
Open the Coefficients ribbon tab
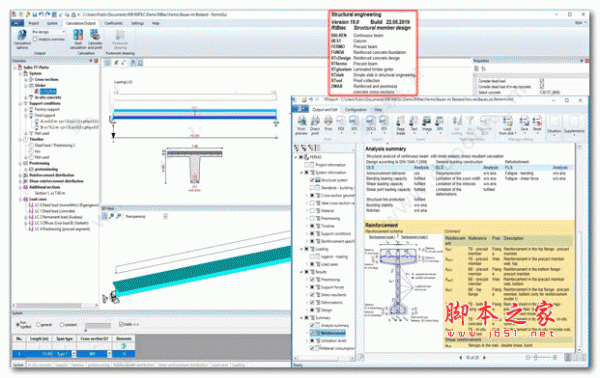click(x=113, y=23)
